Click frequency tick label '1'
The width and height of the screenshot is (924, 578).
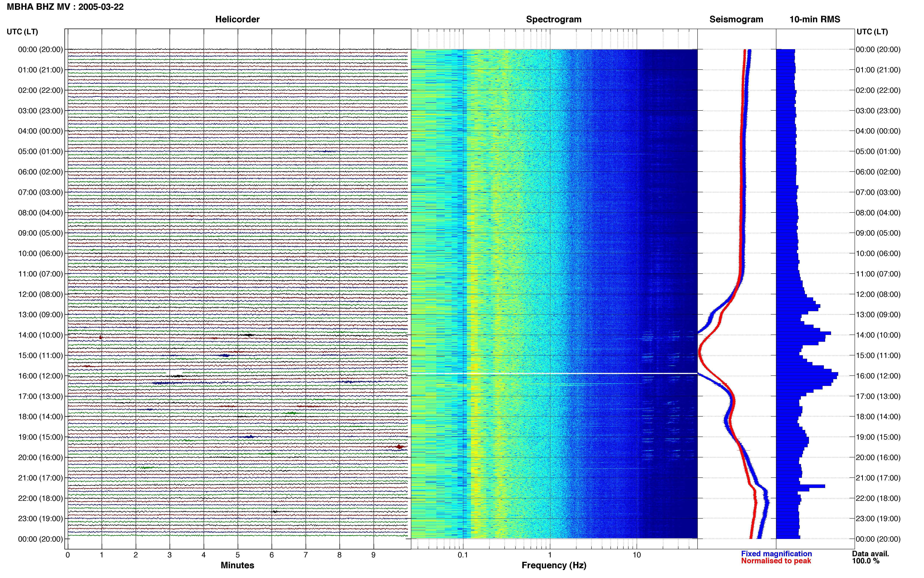(550, 555)
